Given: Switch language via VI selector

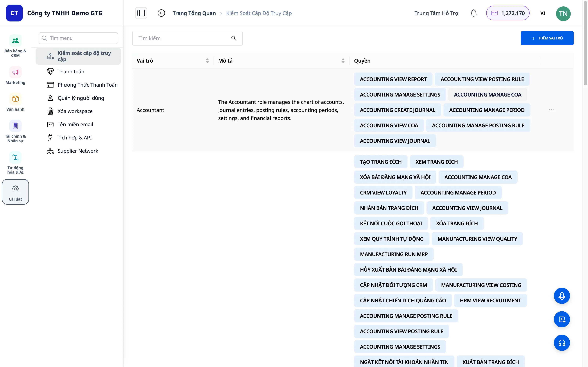Looking at the screenshot, I should pyautogui.click(x=543, y=13).
